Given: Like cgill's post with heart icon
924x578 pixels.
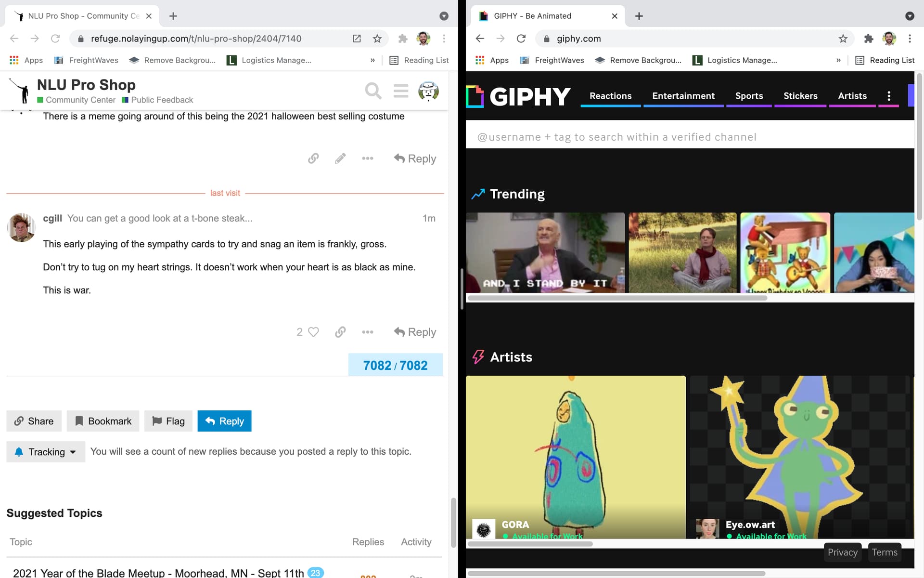Looking at the screenshot, I should tap(313, 332).
